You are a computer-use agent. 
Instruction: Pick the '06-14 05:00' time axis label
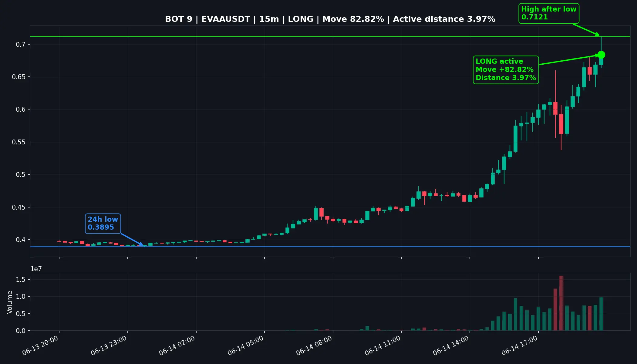pos(245,346)
